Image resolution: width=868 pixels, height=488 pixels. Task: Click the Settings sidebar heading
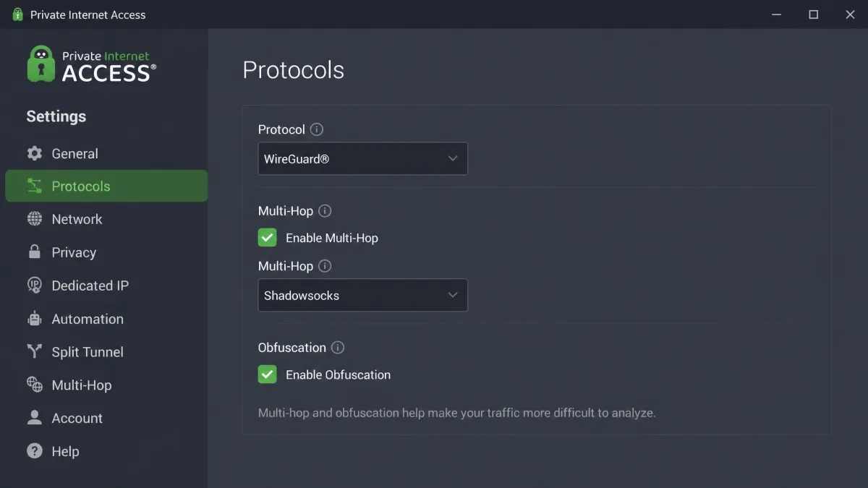56,116
